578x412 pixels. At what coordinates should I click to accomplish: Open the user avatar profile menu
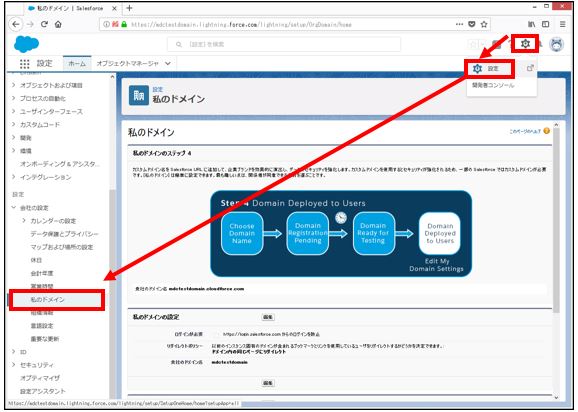(557, 45)
